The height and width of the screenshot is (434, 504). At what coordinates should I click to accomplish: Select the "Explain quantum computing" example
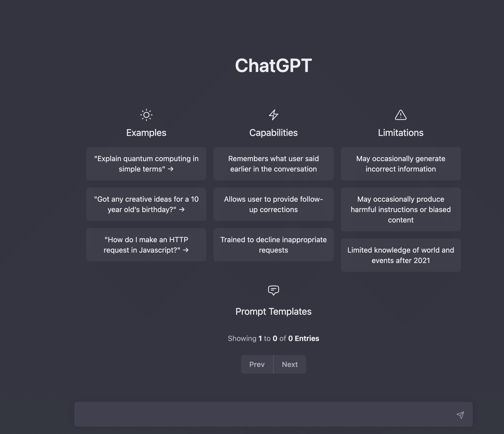146,164
